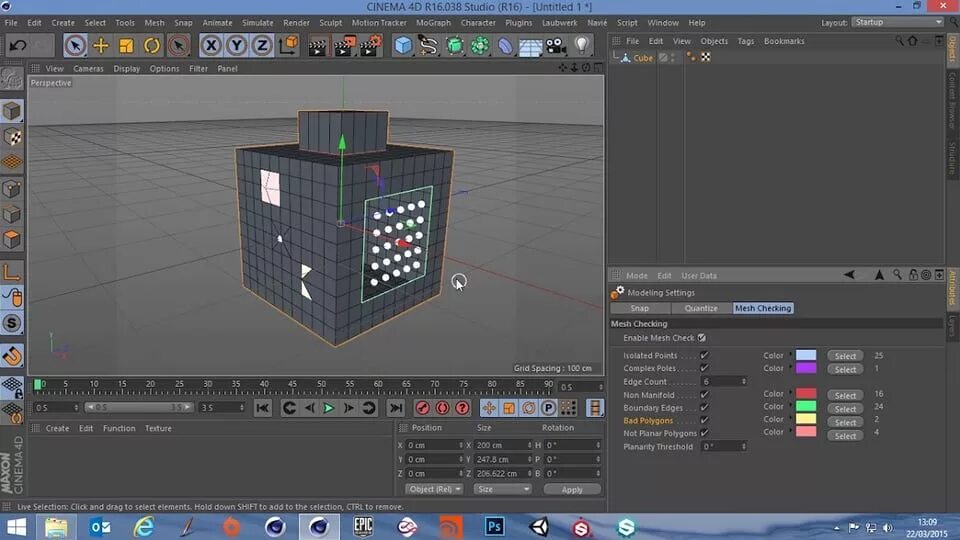Toggle Isolated Points checkbox

click(x=705, y=355)
